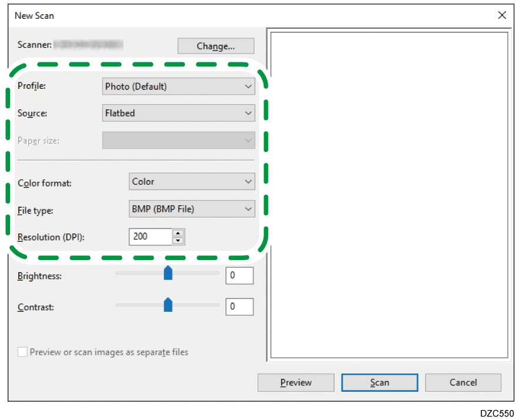
Task: Open the Color format dropdown
Action: tap(191, 181)
